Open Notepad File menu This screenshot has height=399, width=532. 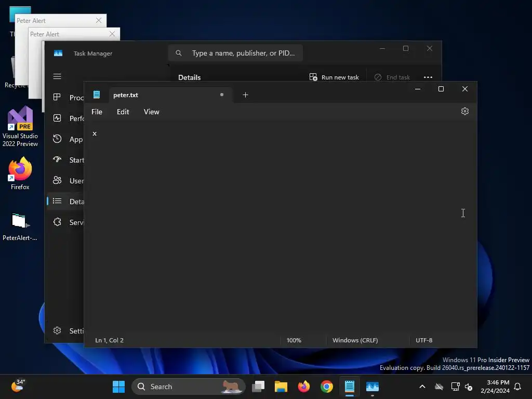tap(97, 112)
